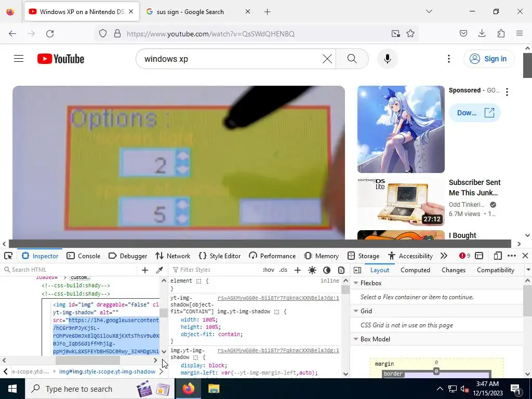Select img#img.style-scope.yt-img-shadow breadcrumb
Viewport: 532px width, 399px height.
107,371
